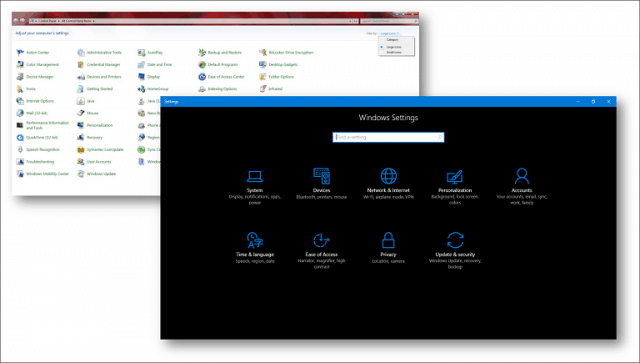Open HomeGroup in Control Panel

pyautogui.click(x=153, y=89)
